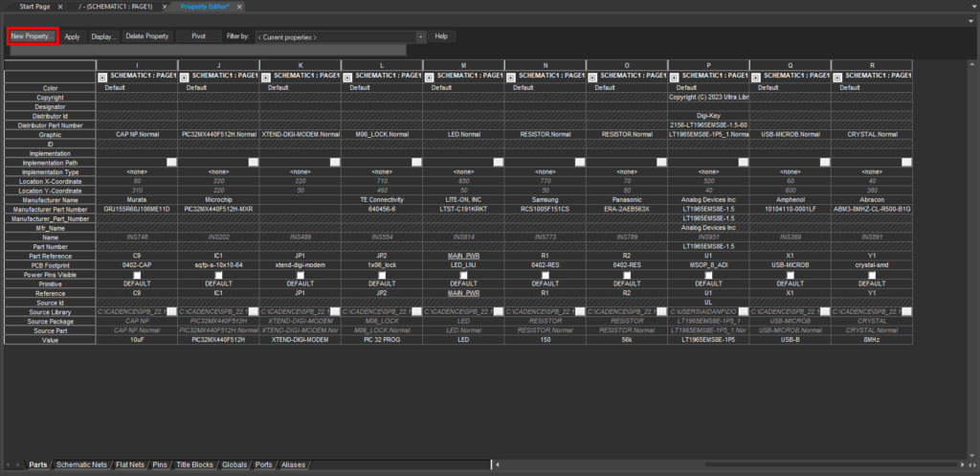Browse Implementation Path for column N

[580, 162]
